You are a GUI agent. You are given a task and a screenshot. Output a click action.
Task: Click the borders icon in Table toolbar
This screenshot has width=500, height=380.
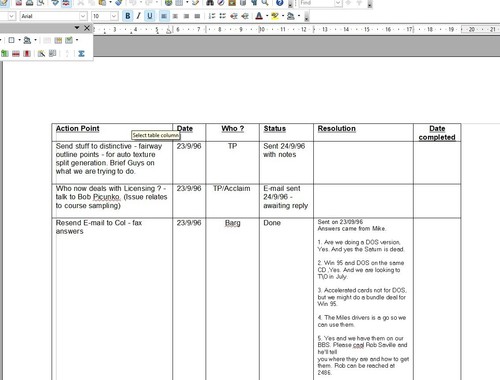[11, 40]
